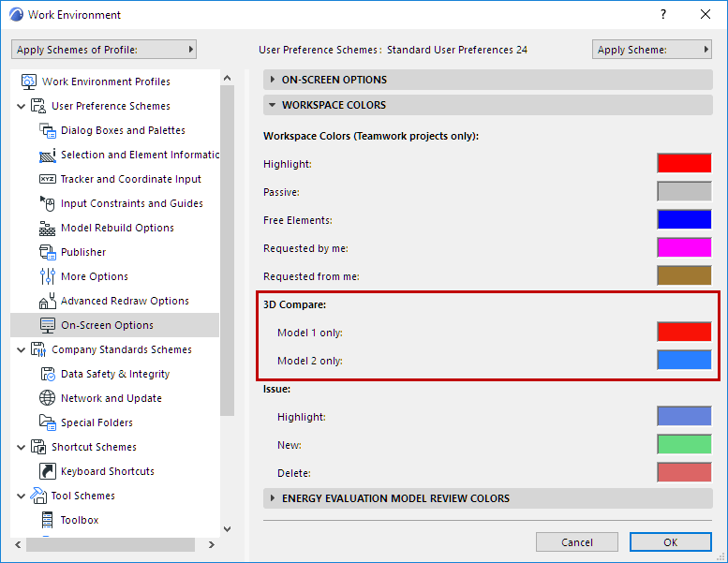Open the Apply Scheme dropdown

point(652,50)
